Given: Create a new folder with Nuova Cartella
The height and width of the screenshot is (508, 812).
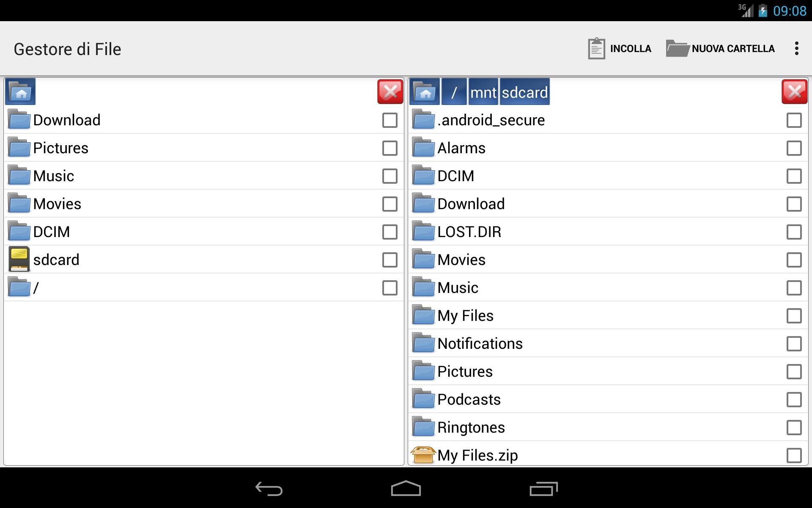Looking at the screenshot, I should (x=720, y=49).
